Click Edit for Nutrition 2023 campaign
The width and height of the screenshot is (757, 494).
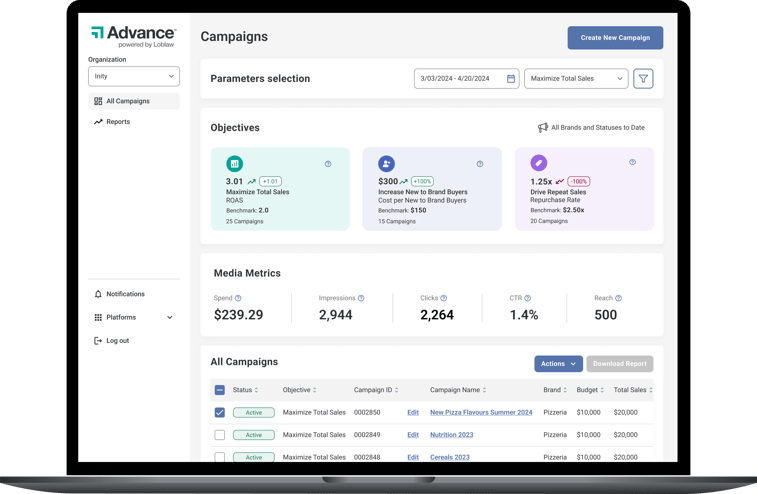click(413, 435)
